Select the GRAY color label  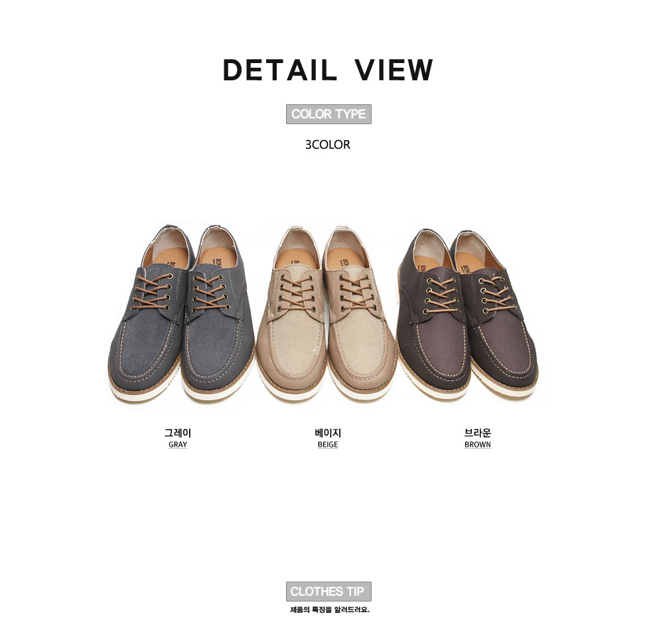click(178, 444)
